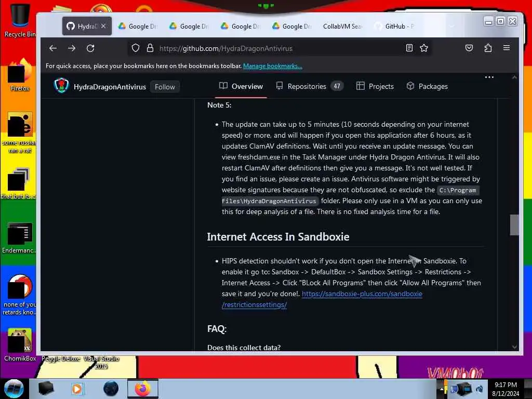The image size is (532, 399).
Task: Open the Packages tab
Action: (x=427, y=86)
